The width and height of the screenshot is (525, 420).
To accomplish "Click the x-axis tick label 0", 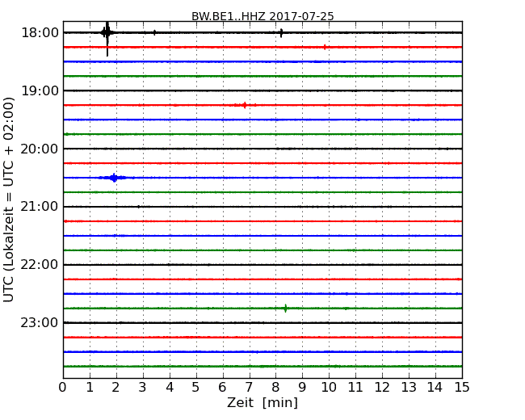I will [63, 387].
